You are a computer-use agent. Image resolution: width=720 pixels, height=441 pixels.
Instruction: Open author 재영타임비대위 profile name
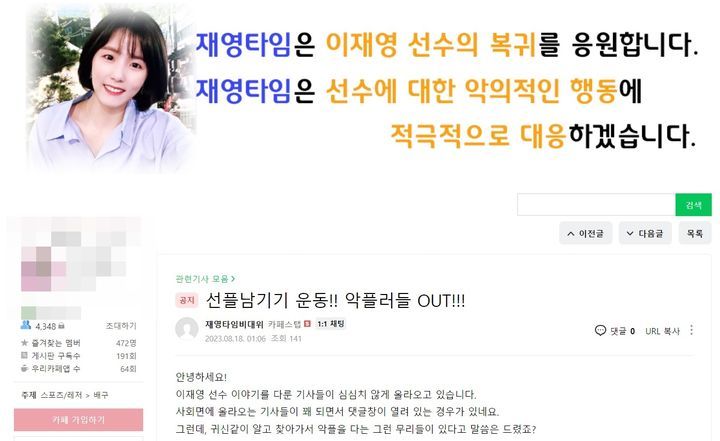click(234, 324)
